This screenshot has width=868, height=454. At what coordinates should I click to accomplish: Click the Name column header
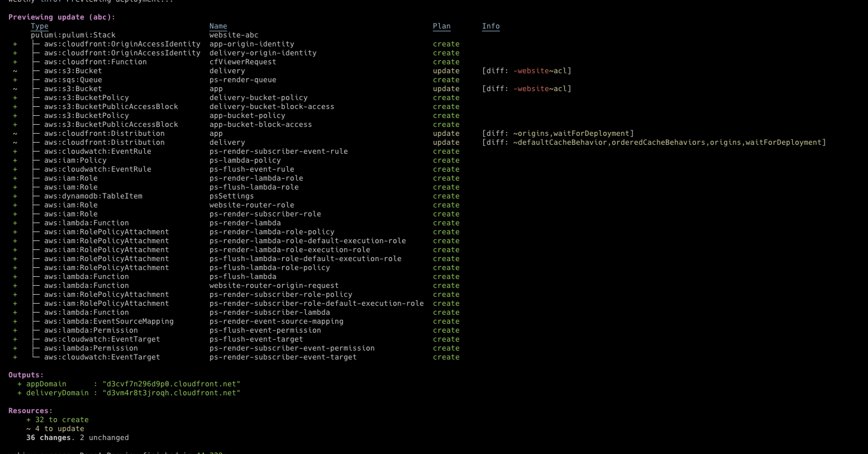[x=218, y=26]
